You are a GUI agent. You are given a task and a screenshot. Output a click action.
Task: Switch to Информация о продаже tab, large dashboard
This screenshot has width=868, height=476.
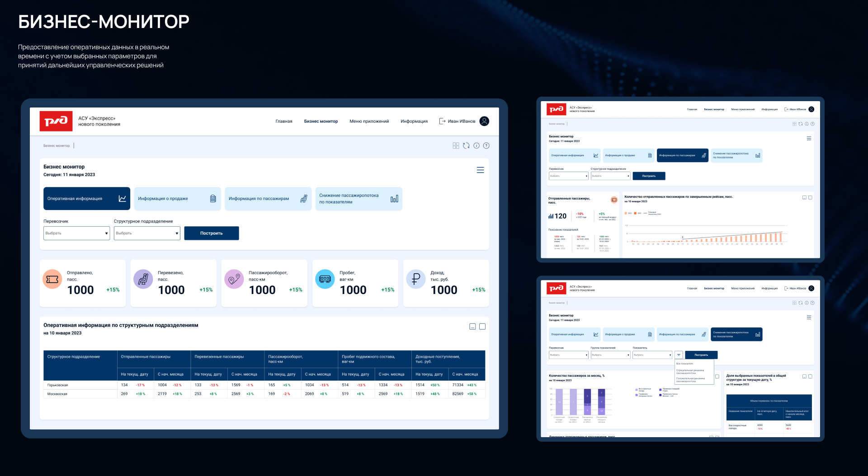click(178, 199)
